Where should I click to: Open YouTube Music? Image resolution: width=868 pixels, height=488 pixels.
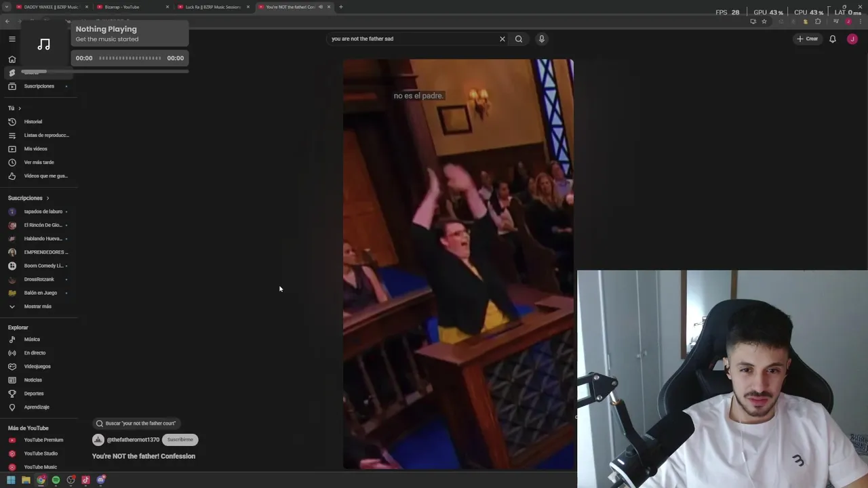coord(39,467)
